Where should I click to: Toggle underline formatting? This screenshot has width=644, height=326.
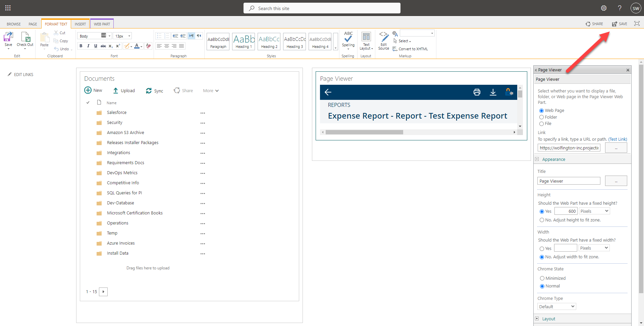[x=96, y=46]
